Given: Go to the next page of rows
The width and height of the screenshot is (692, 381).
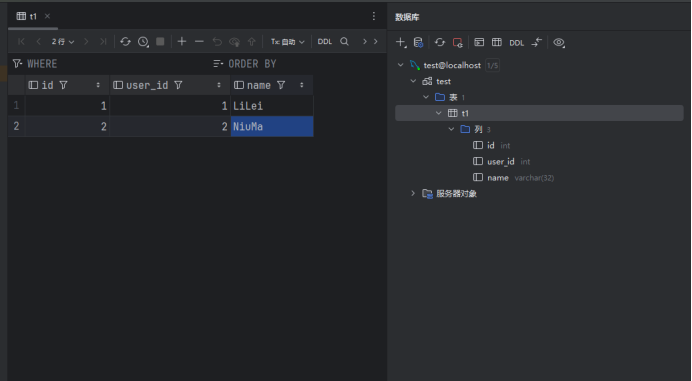Looking at the screenshot, I should [x=86, y=41].
